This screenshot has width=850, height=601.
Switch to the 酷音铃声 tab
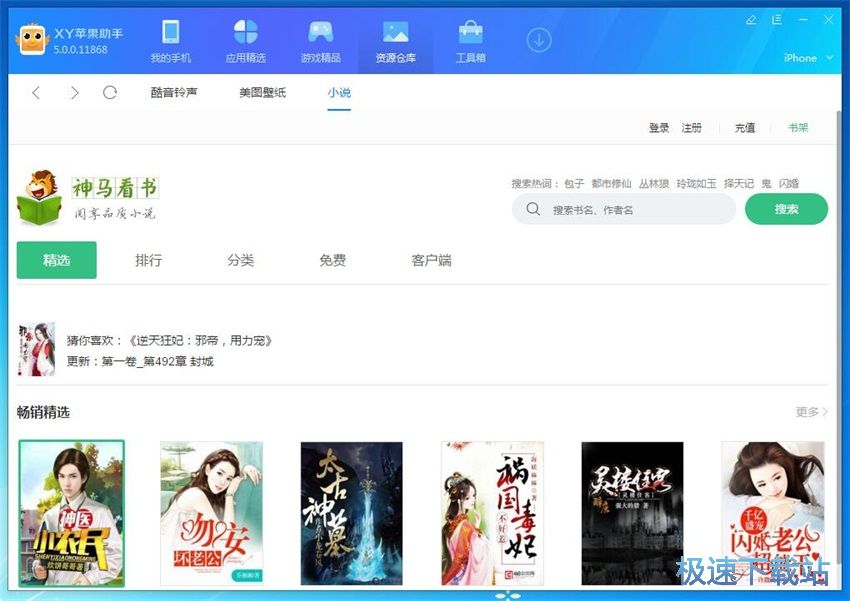coord(174,93)
